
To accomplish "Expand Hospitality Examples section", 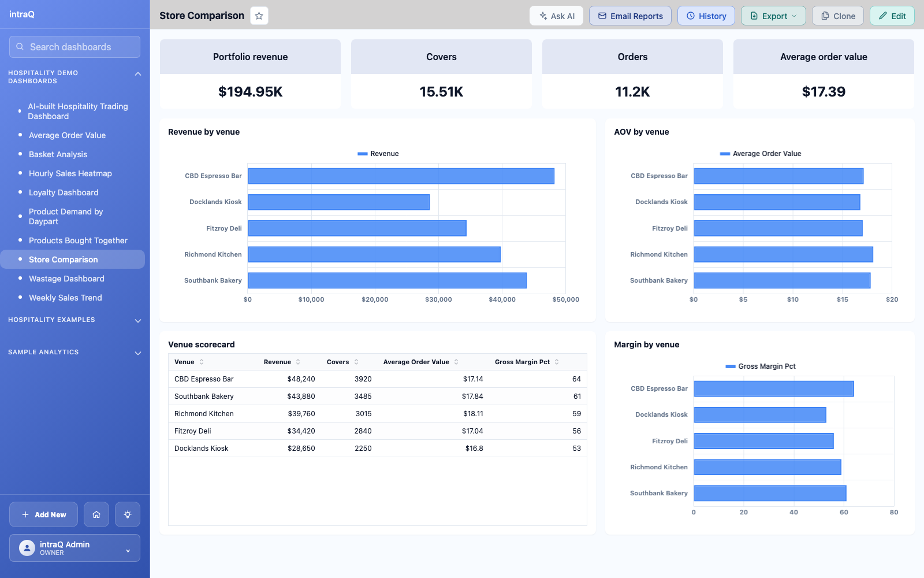I will (x=138, y=321).
